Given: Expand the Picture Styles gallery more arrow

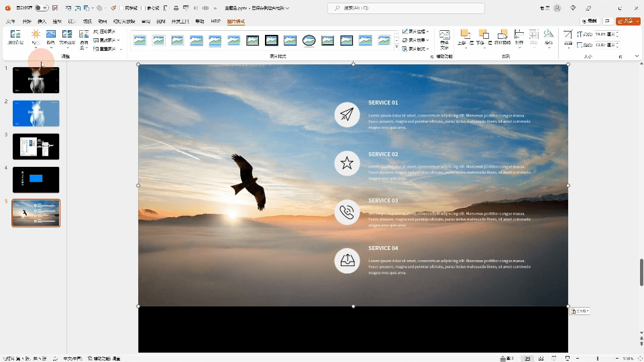Looking at the screenshot, I should point(396,48).
